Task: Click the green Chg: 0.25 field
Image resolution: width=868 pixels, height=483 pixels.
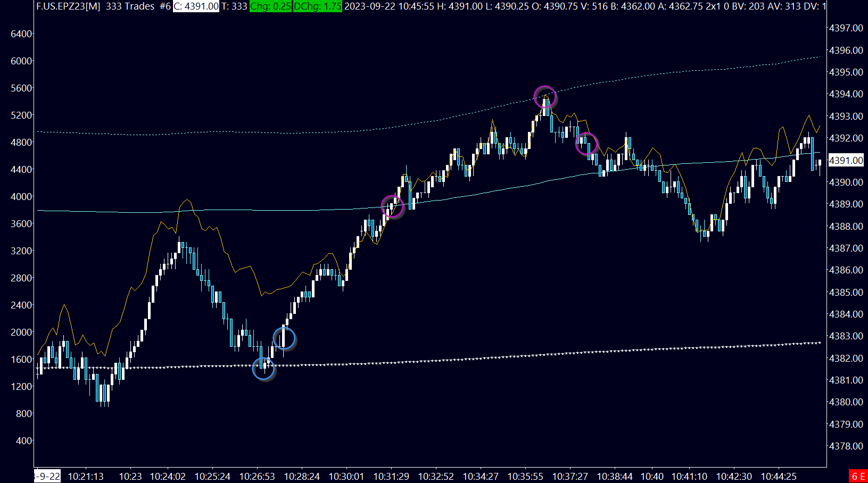Action: [270, 6]
